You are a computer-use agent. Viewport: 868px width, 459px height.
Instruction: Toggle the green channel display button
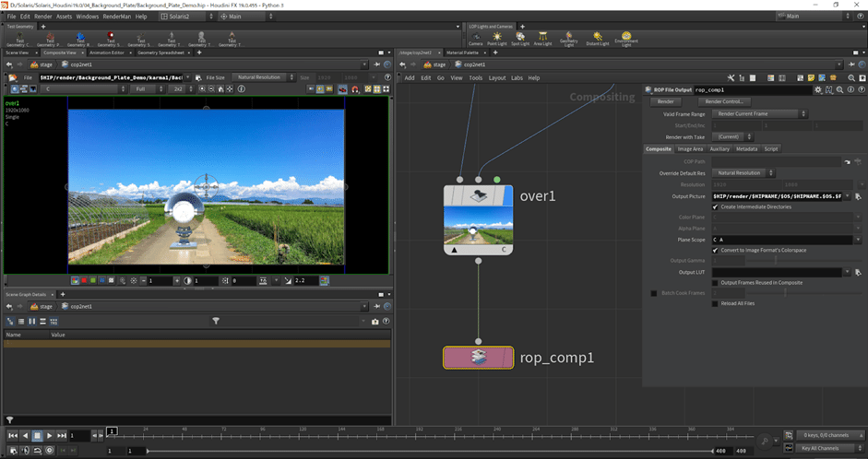pyautogui.click(x=93, y=281)
